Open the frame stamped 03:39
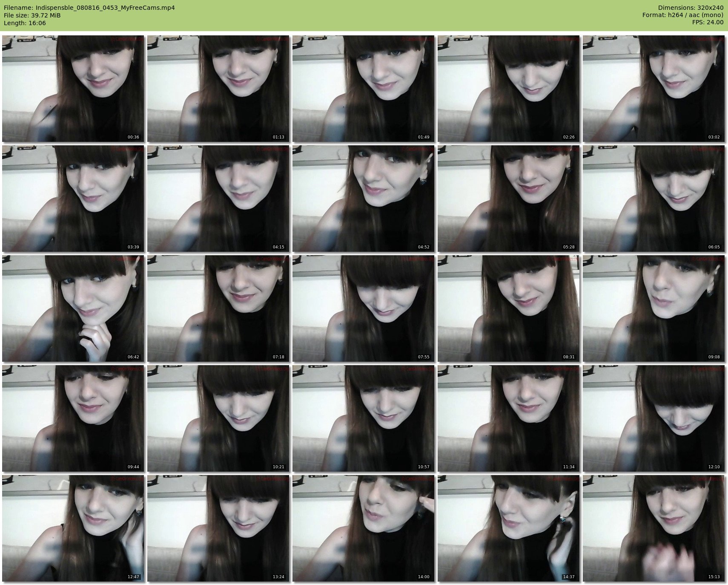The image size is (728, 585). coord(73,199)
